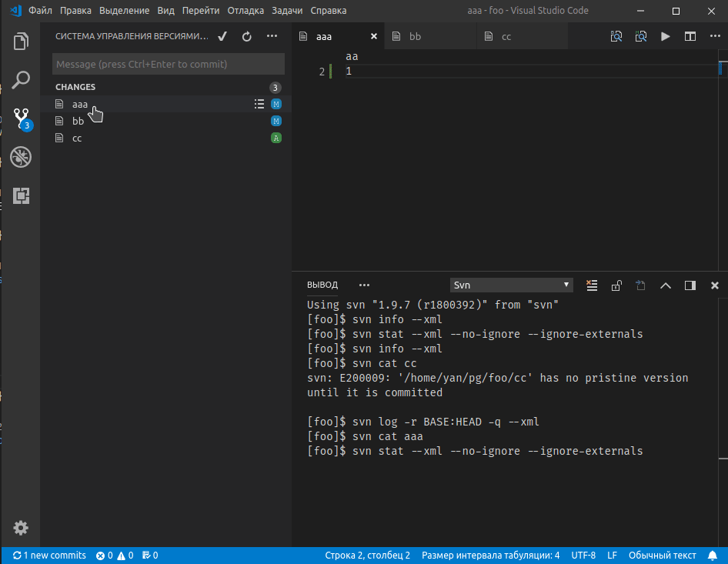Open the Manage gear settings icon
The width and height of the screenshot is (728, 564).
(x=21, y=527)
